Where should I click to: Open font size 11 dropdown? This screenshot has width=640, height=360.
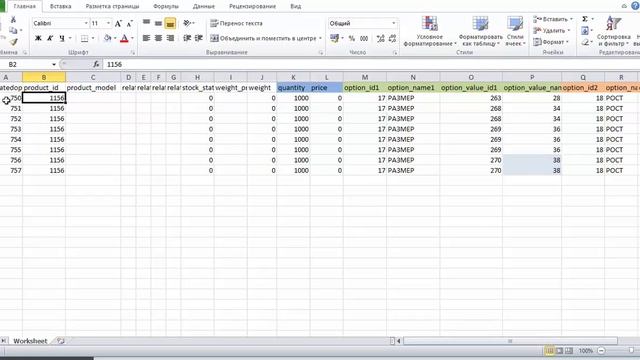(108, 23)
